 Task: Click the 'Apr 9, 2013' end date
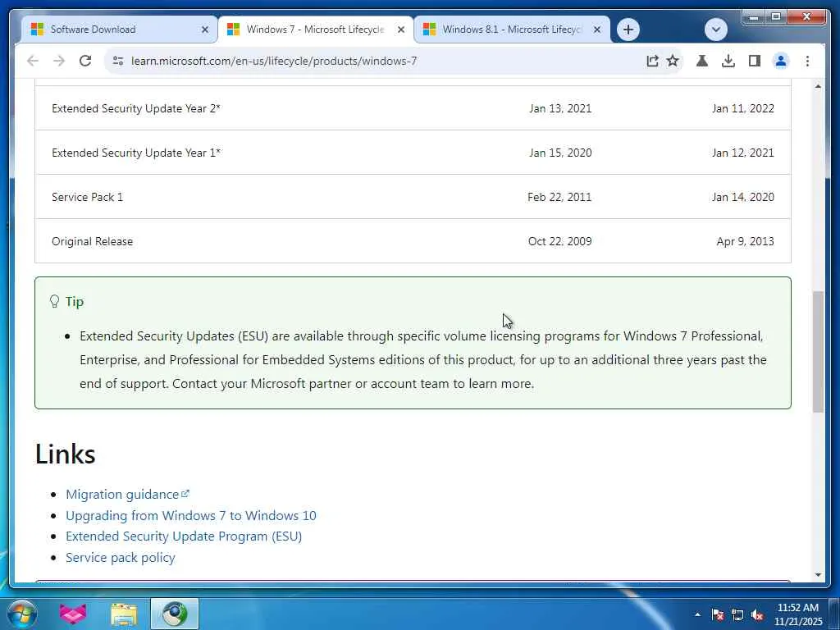coord(745,242)
